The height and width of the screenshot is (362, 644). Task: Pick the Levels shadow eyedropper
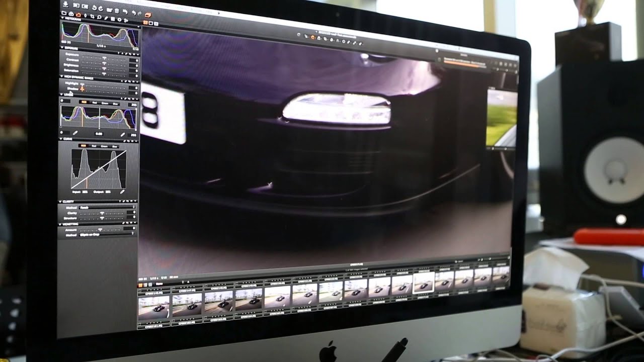point(75,133)
